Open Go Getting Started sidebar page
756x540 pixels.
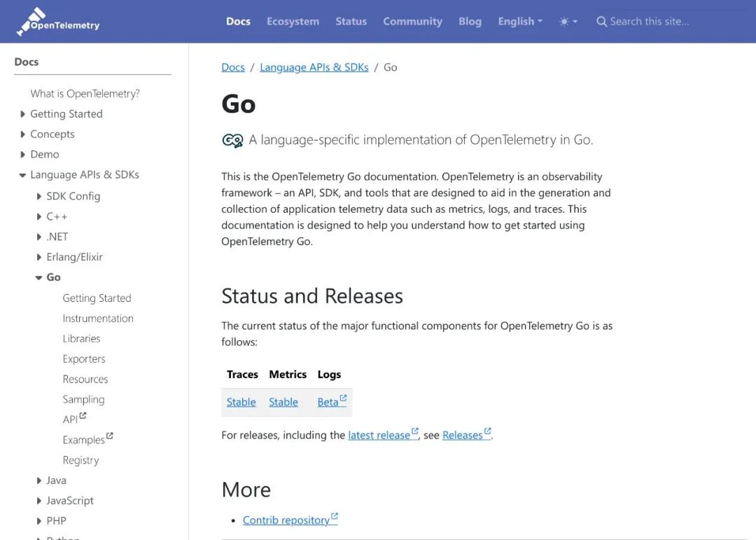(97, 298)
